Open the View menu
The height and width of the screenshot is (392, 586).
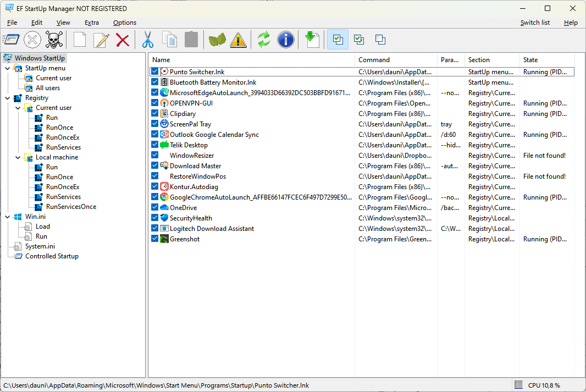coord(63,23)
